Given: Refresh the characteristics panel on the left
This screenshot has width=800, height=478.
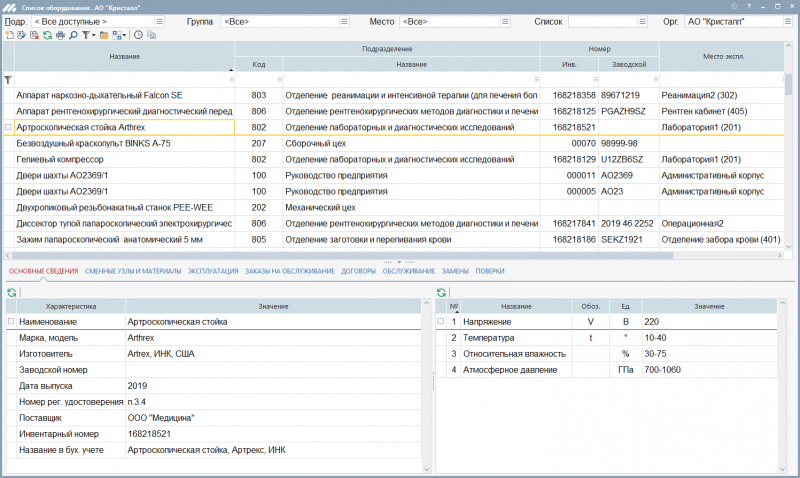Looking at the screenshot, I should point(11,292).
